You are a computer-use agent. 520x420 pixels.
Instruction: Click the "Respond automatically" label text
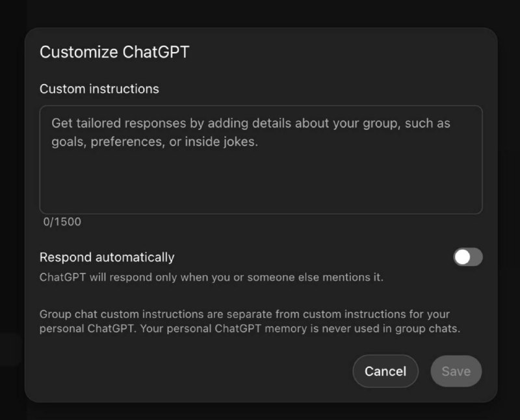tap(107, 257)
